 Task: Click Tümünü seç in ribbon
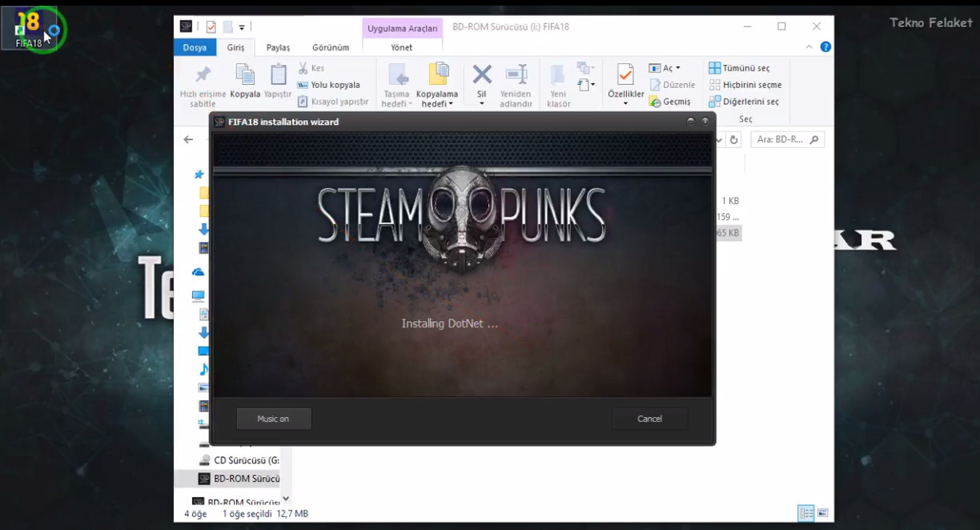click(739, 68)
